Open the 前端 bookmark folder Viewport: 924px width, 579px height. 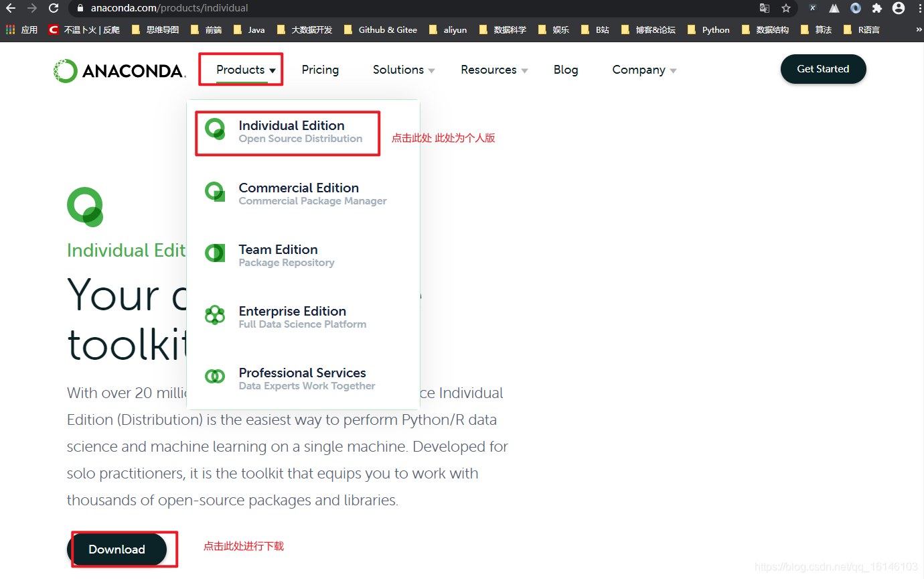pyautogui.click(x=206, y=29)
